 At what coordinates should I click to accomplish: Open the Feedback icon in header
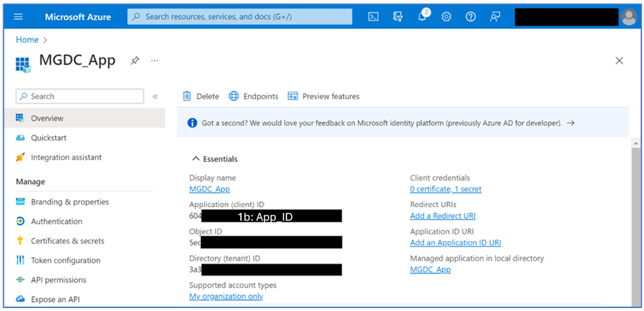click(x=495, y=17)
